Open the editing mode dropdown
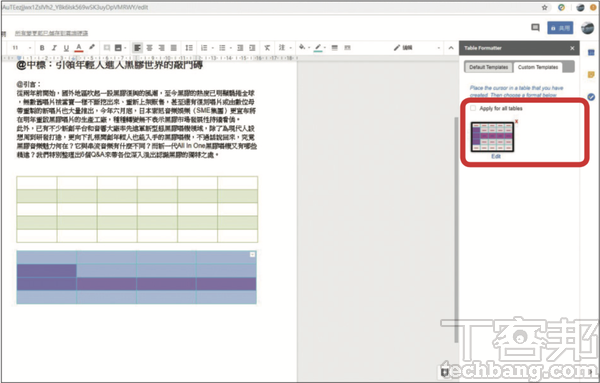Image resolution: width=600 pixels, height=383 pixels. [x=417, y=48]
